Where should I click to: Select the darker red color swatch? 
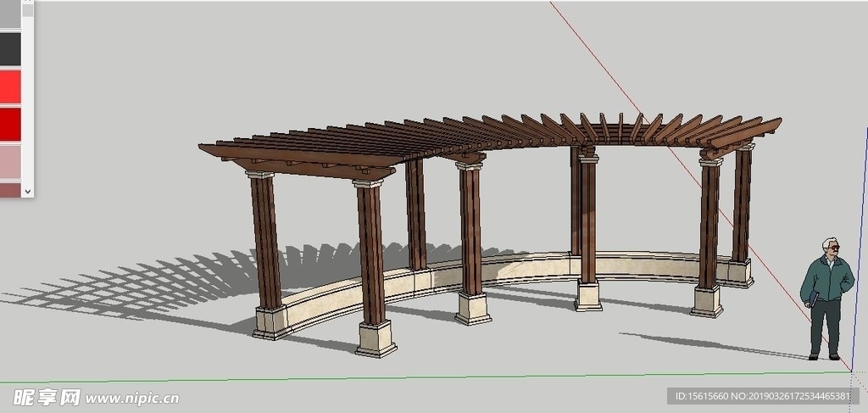pos(10,124)
